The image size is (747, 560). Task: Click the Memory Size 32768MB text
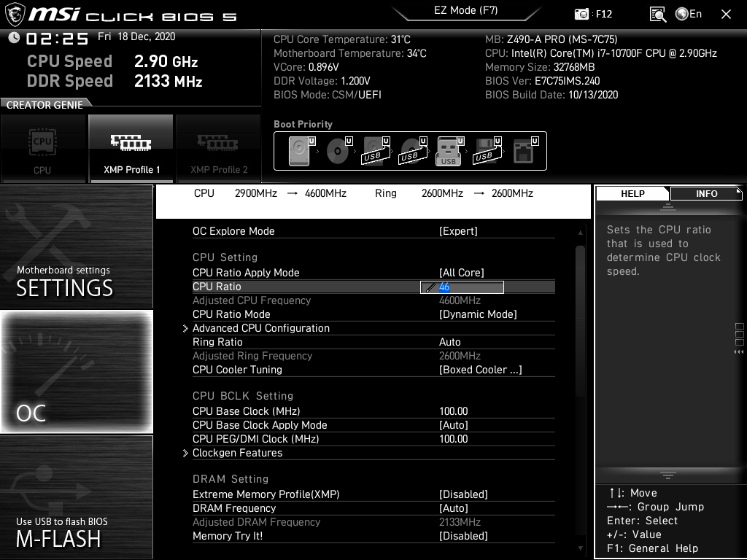click(540, 67)
